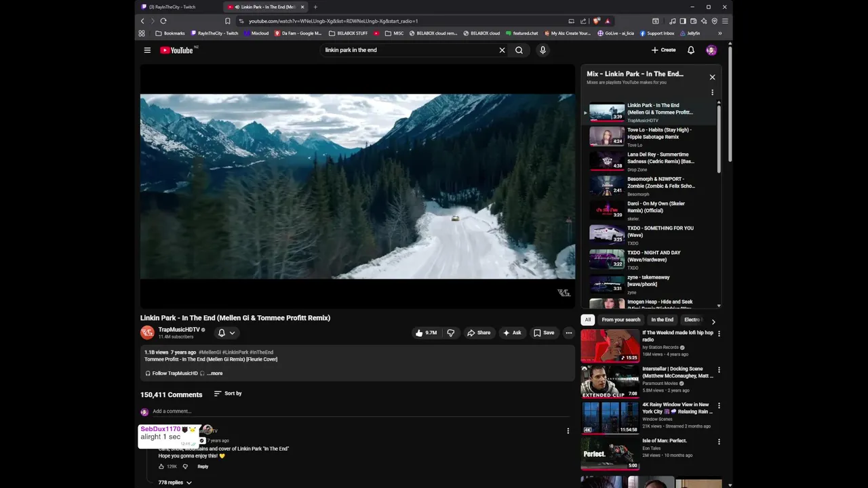Screen dimensions: 868x488
Task: Open the Weeknd lofi video's options menu
Action: click(x=719, y=333)
